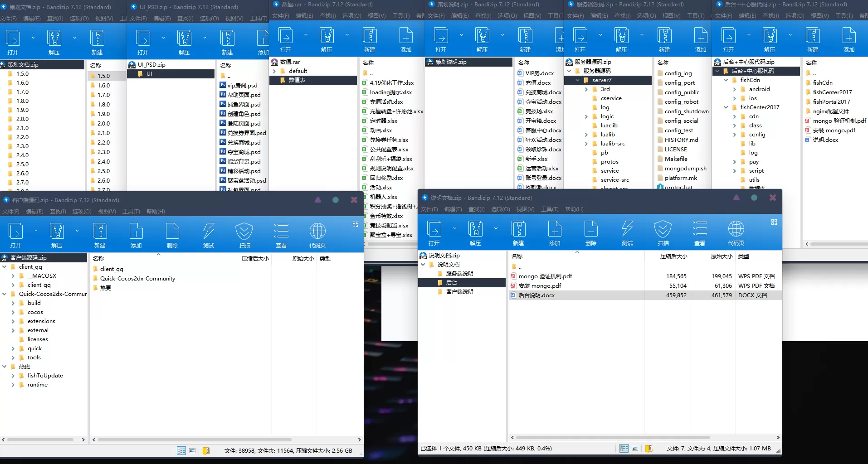Toggle details list view in 说明文档.zip status bar
The height and width of the screenshot is (464, 868).
tap(624, 449)
